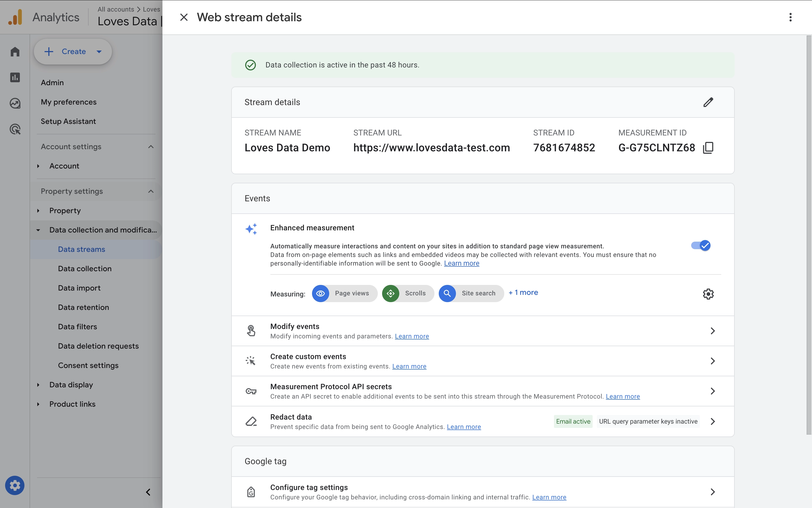Viewport: 812px width, 508px height.
Task: Open Explore via sidebar trend icon
Action: pos(15,103)
